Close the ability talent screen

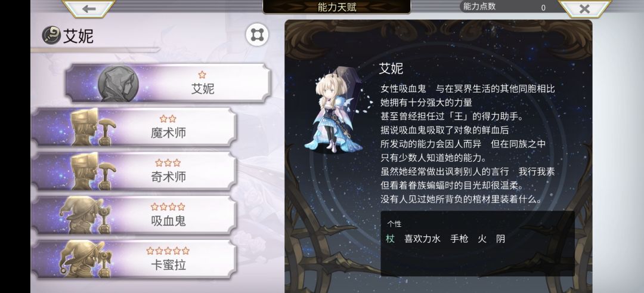pos(584,8)
